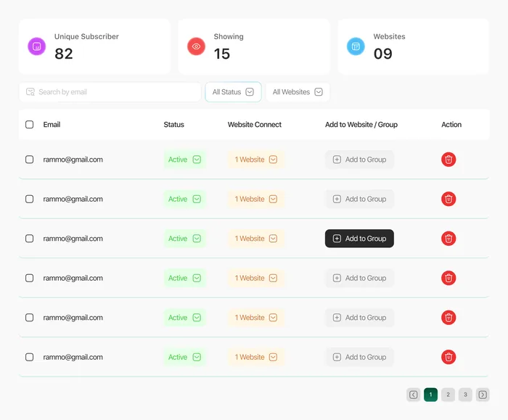
Task: Expand second row's Active status dropdown
Action: (184, 199)
